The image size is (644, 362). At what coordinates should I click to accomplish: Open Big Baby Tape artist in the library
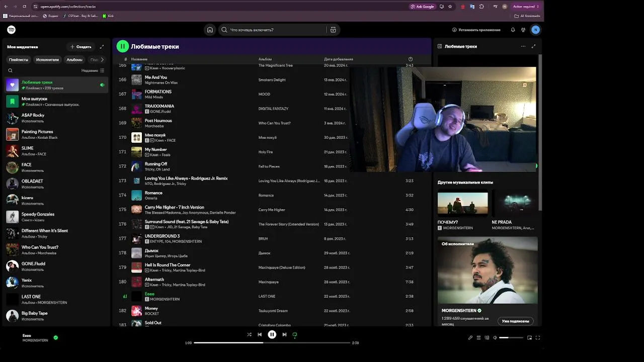coord(57,316)
